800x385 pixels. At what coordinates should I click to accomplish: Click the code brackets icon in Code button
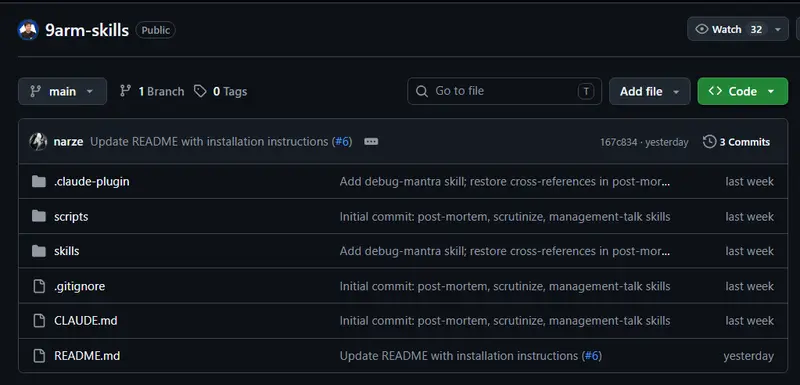point(715,91)
